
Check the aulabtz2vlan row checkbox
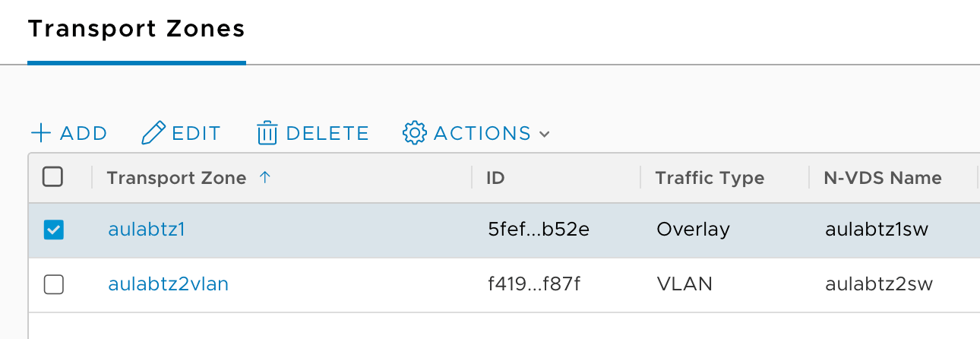(53, 285)
